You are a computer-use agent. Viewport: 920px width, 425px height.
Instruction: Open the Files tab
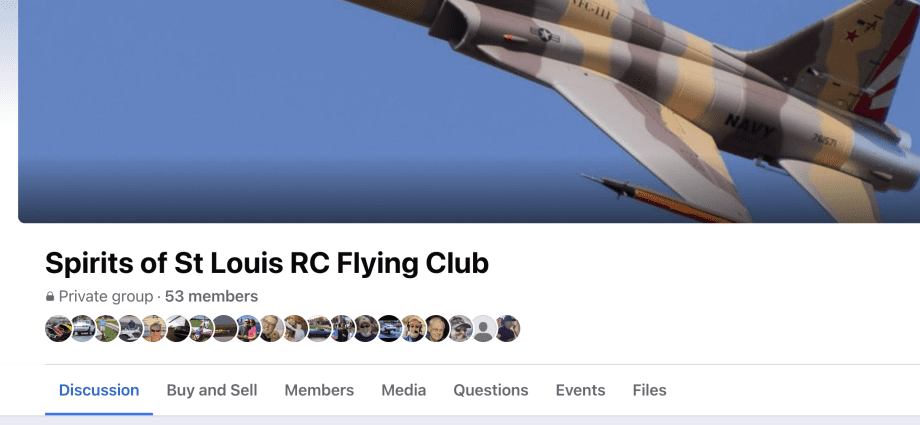click(650, 390)
